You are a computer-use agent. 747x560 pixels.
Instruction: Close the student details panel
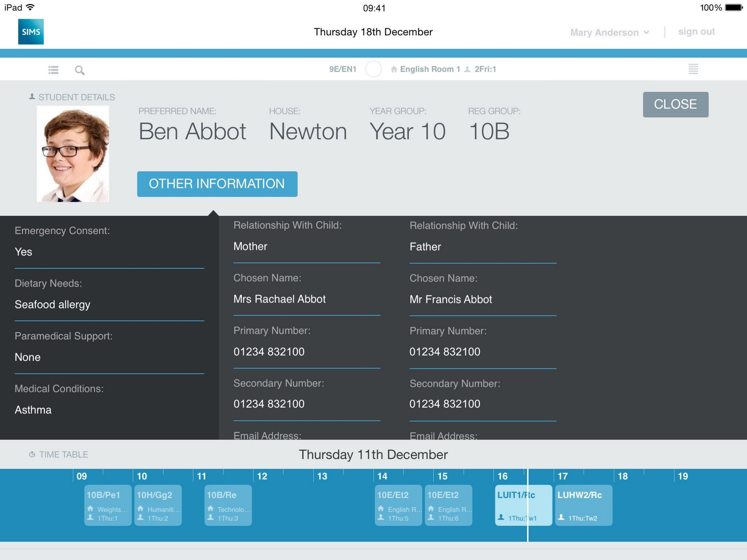point(675,104)
